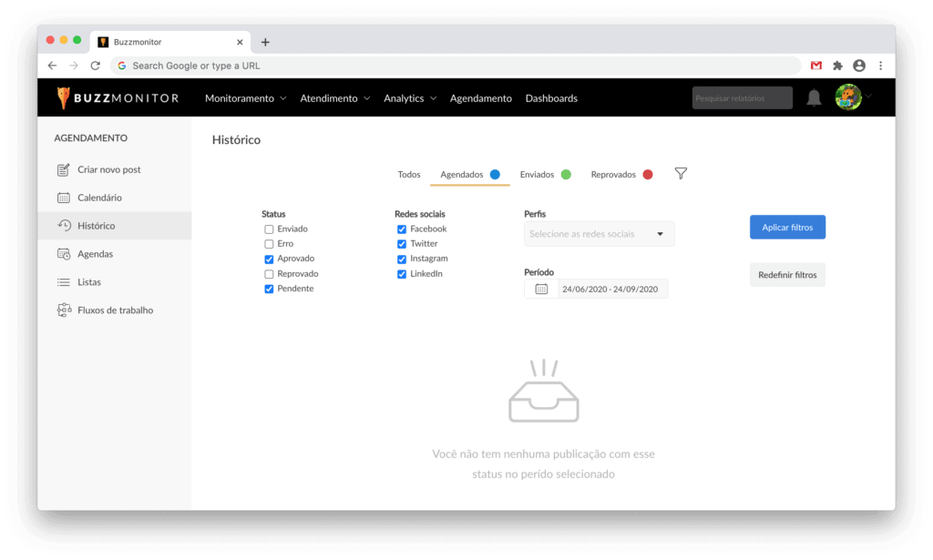This screenshot has height=560, width=933.
Task: Click the filter funnel icon
Action: [x=681, y=174]
